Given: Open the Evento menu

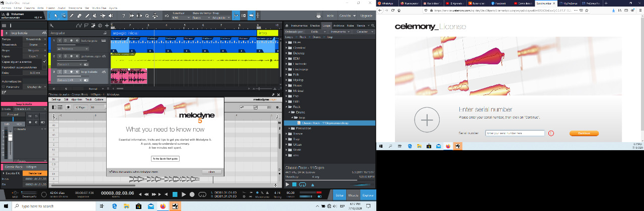Looking at the screenshot, I should 50,8.
